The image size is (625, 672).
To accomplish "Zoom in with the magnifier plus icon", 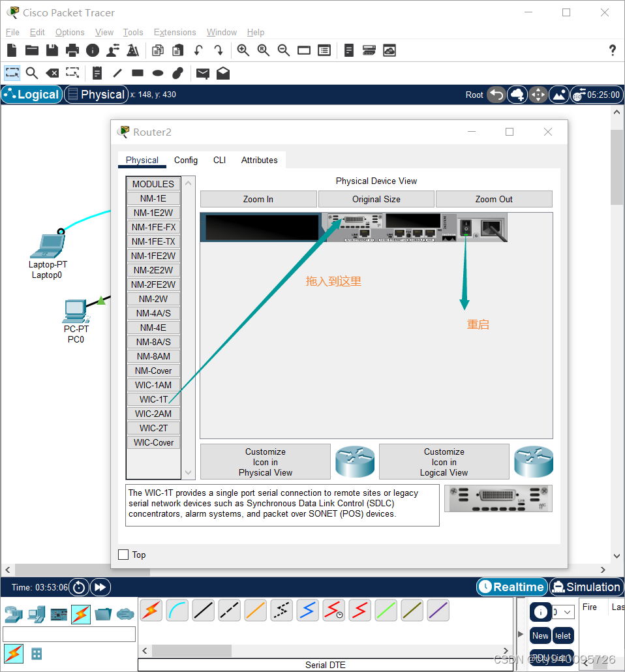I will (x=243, y=51).
